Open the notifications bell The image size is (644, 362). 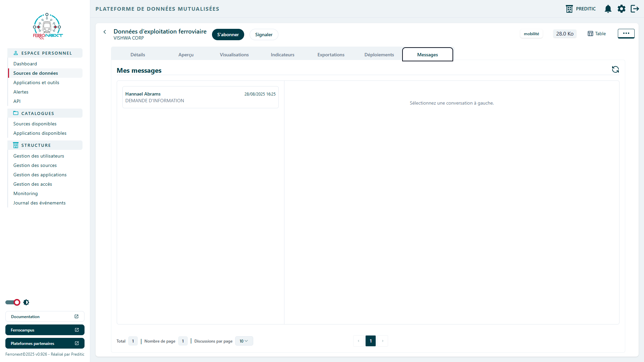click(x=608, y=9)
